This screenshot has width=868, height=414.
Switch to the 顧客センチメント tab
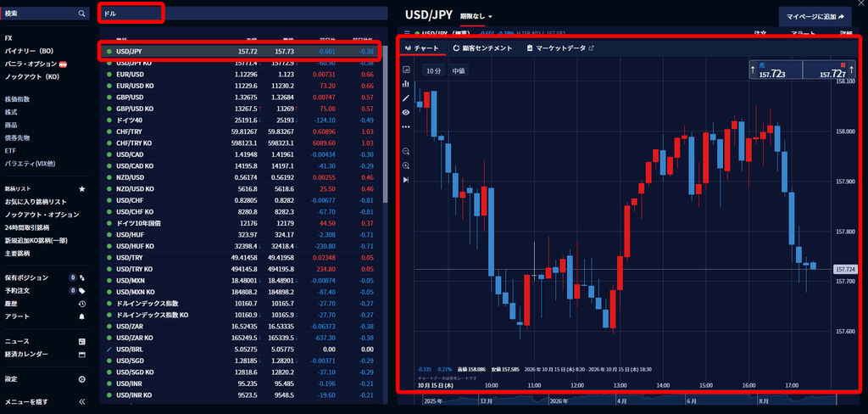pos(482,48)
